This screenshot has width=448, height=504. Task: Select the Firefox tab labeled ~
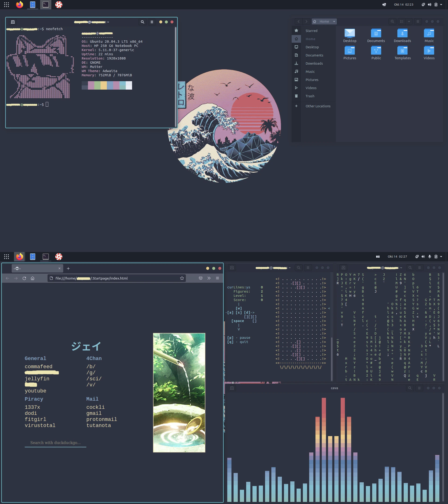[37, 268]
